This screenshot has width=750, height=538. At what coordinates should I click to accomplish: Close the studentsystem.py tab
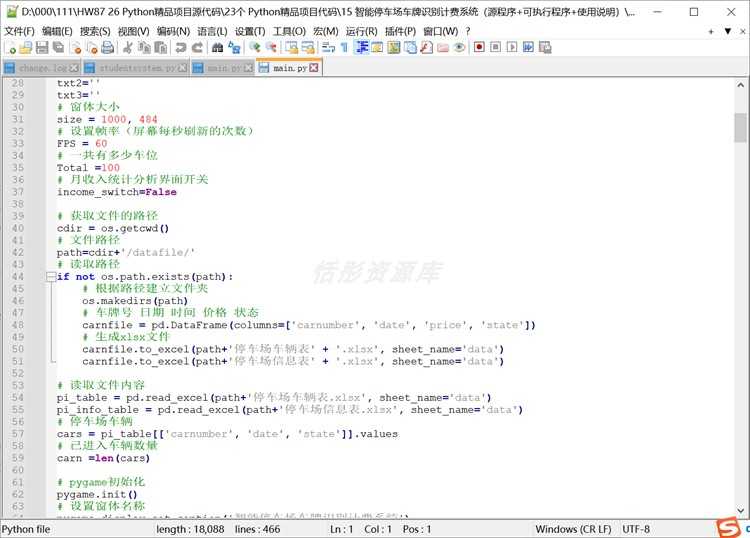[x=182, y=68]
